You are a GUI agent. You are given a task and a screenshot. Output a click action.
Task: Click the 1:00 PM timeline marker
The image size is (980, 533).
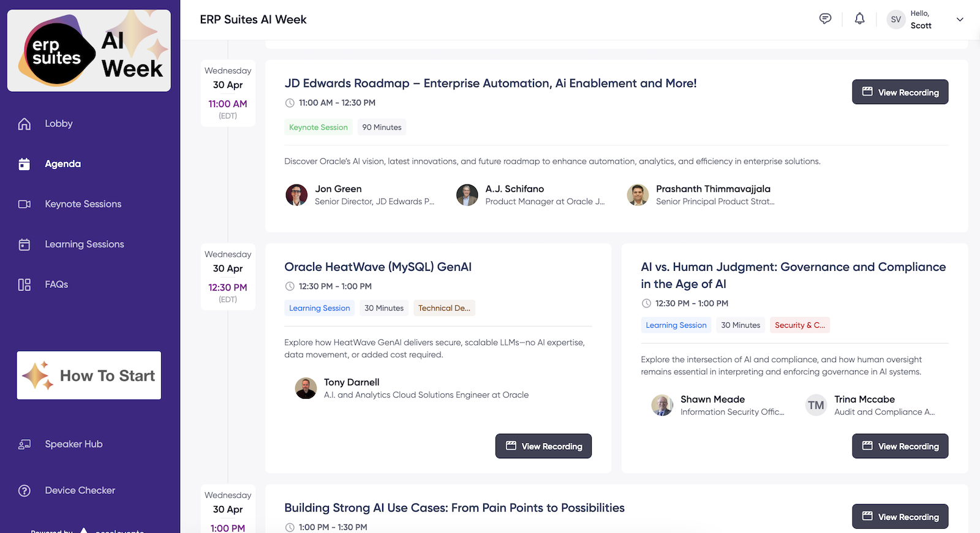tap(228, 509)
